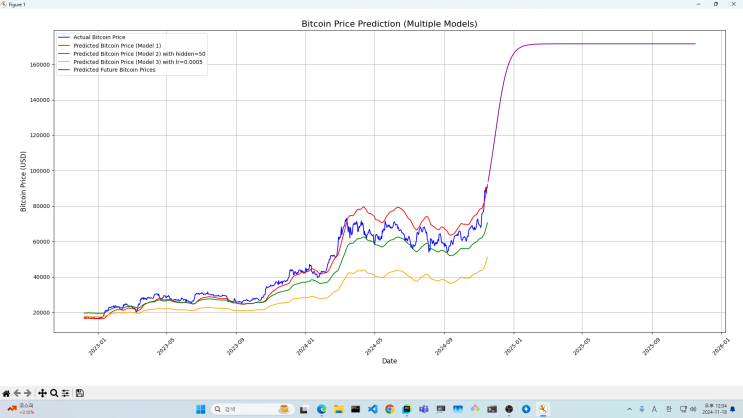Viewport: 743px width, 418px height.
Task: Go forward to the next plot view
Action: click(28, 393)
